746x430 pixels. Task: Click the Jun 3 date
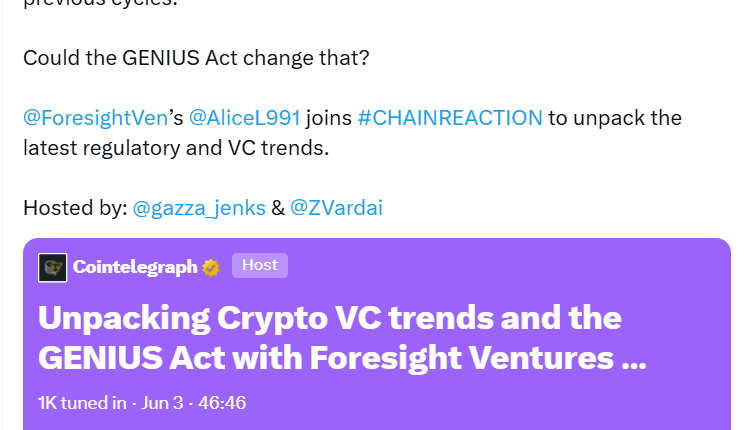[x=166, y=403]
